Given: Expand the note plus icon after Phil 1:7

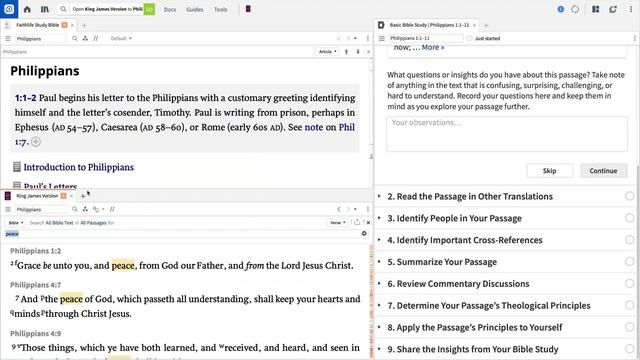Looking at the screenshot, I should [x=36, y=142].
